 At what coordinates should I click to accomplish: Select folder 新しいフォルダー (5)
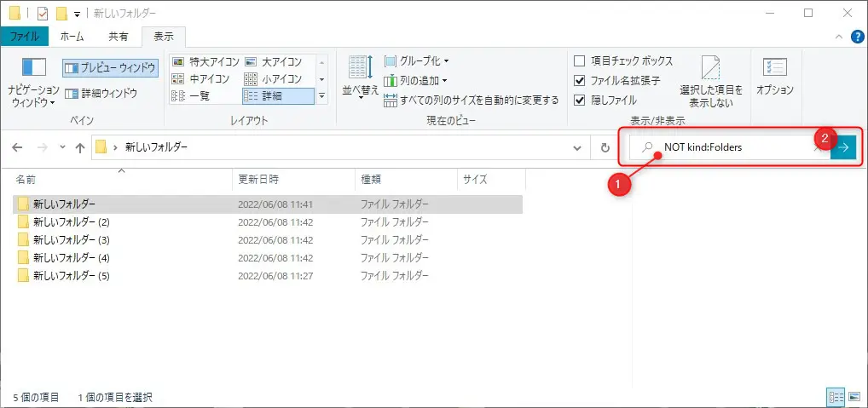pyautogui.click(x=72, y=275)
